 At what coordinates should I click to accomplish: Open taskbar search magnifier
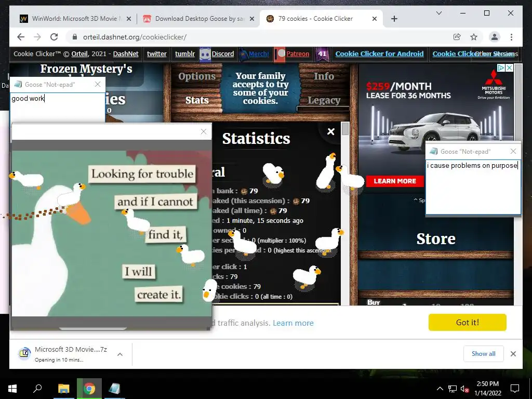pos(37,388)
